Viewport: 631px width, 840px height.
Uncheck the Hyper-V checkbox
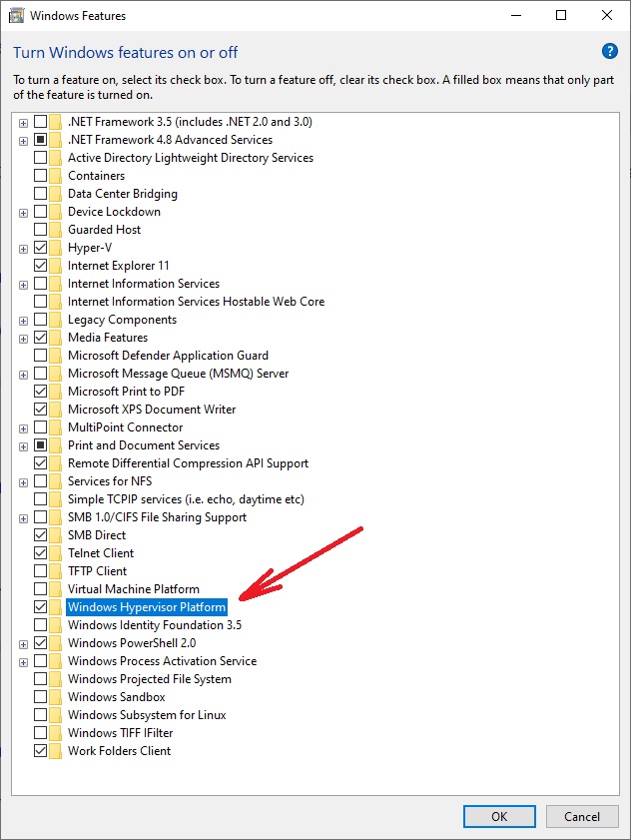coord(40,248)
